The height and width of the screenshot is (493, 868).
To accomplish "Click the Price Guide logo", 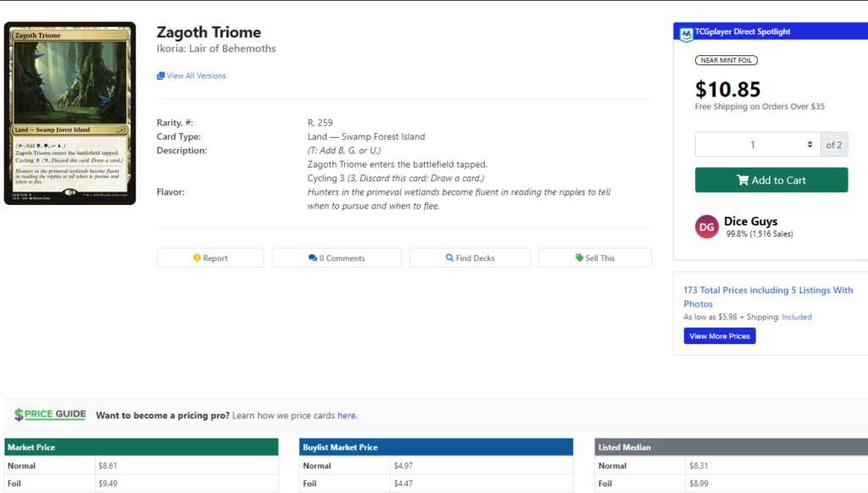I will (50, 415).
